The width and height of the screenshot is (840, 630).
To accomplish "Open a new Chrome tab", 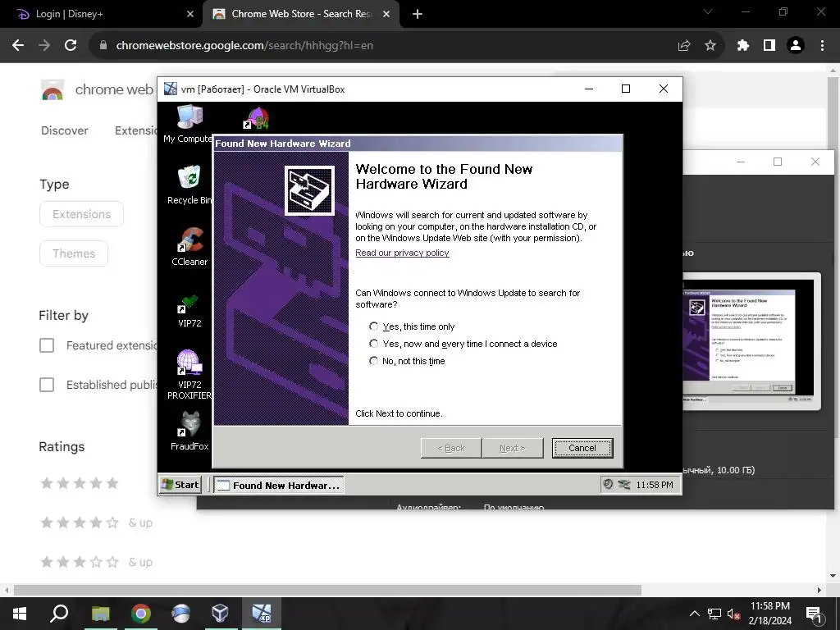I will (x=418, y=14).
